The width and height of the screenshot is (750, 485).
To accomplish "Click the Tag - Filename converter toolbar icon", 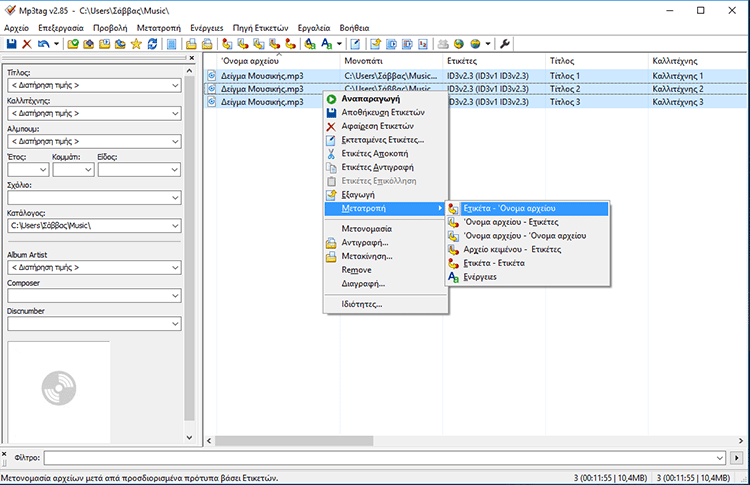I will click(227, 44).
